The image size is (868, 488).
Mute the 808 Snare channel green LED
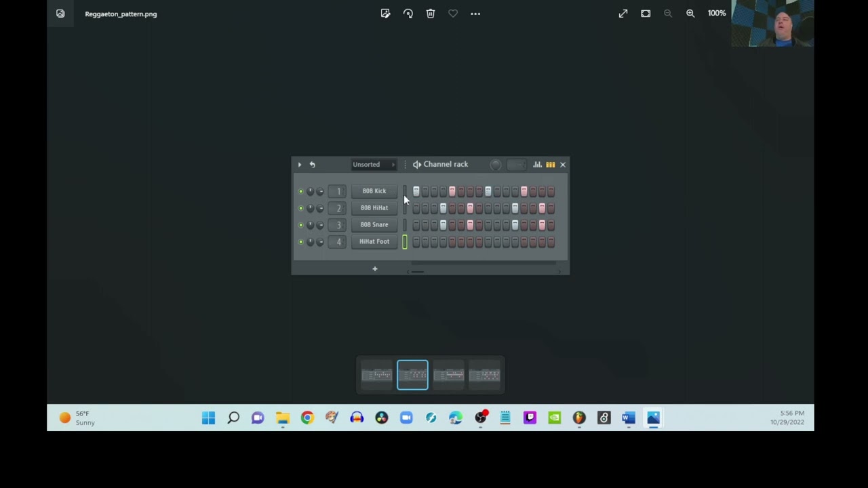click(x=301, y=225)
